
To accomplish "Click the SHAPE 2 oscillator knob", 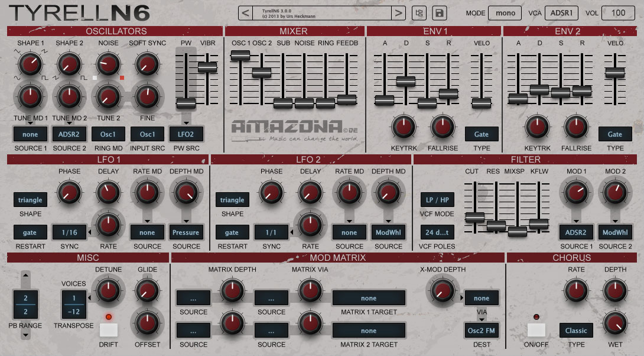I will 69,64.
